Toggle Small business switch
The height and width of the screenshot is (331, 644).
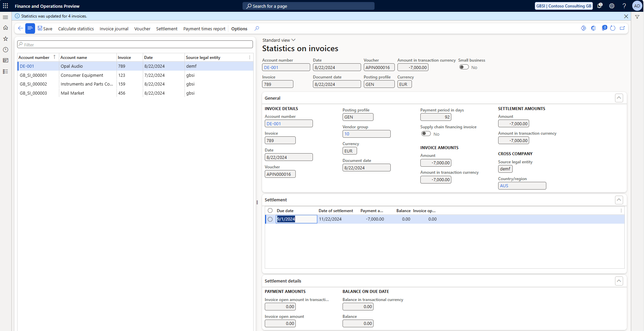coord(464,67)
